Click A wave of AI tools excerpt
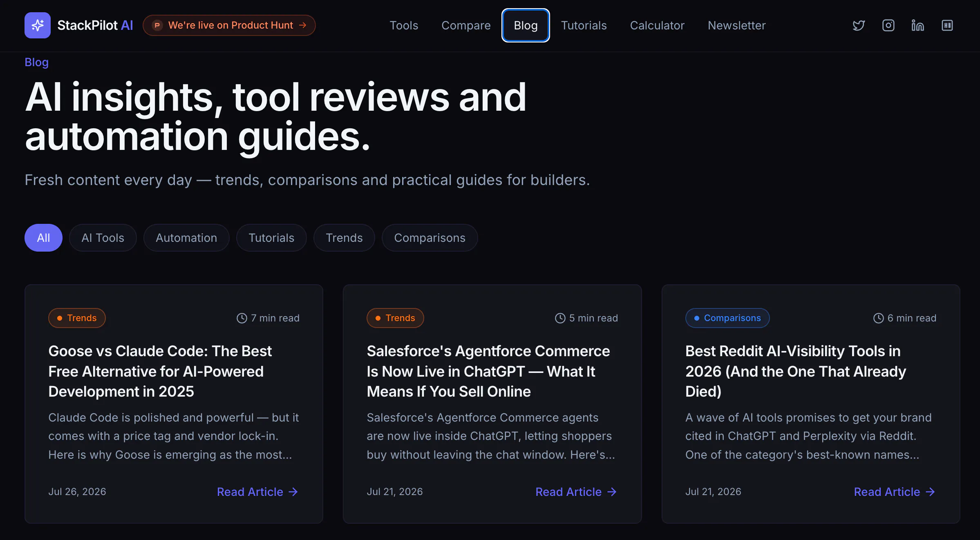 click(x=808, y=436)
